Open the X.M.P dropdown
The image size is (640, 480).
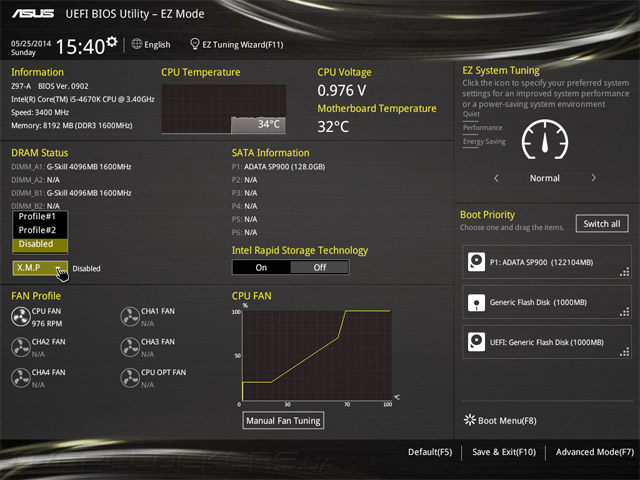pos(40,268)
